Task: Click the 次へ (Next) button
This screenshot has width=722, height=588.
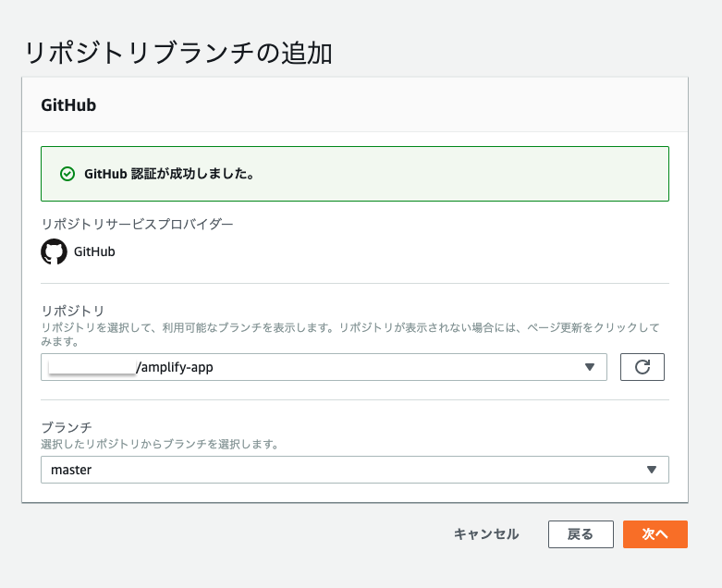Action: [655, 534]
